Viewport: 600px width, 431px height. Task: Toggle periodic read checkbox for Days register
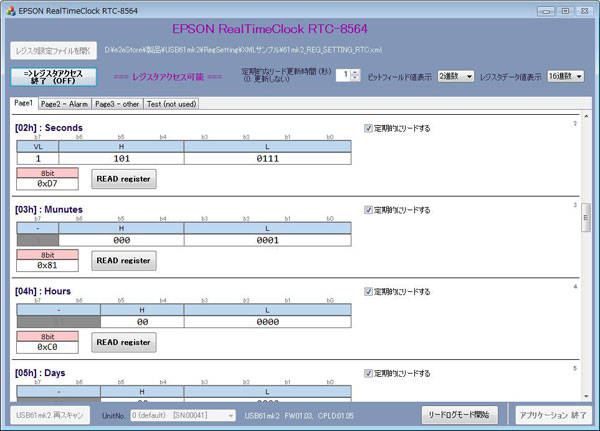pyautogui.click(x=368, y=373)
